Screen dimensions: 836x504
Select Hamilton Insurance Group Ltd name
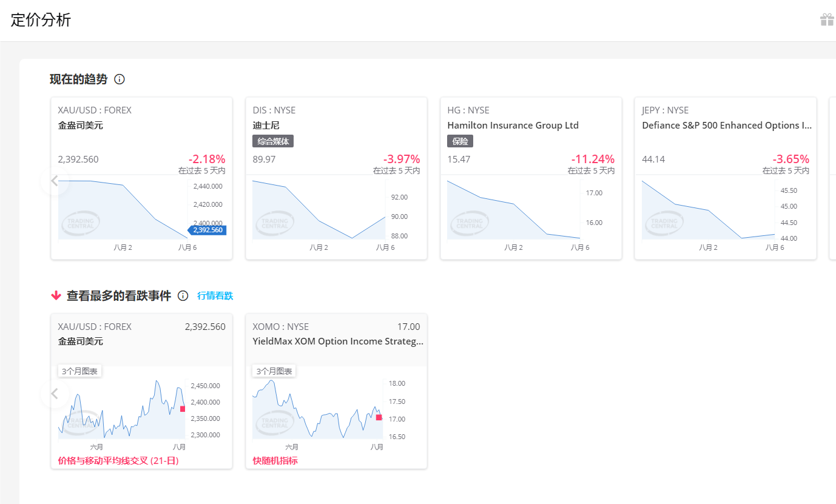[x=513, y=126]
